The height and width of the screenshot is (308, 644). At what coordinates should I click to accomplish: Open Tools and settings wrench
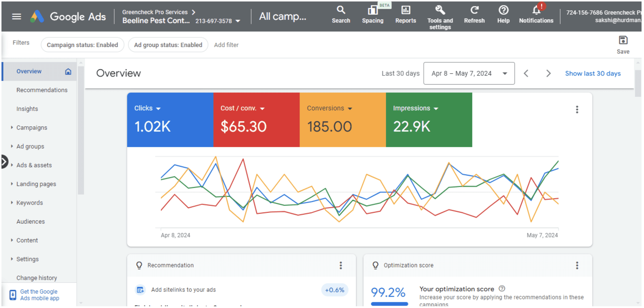[x=440, y=10]
